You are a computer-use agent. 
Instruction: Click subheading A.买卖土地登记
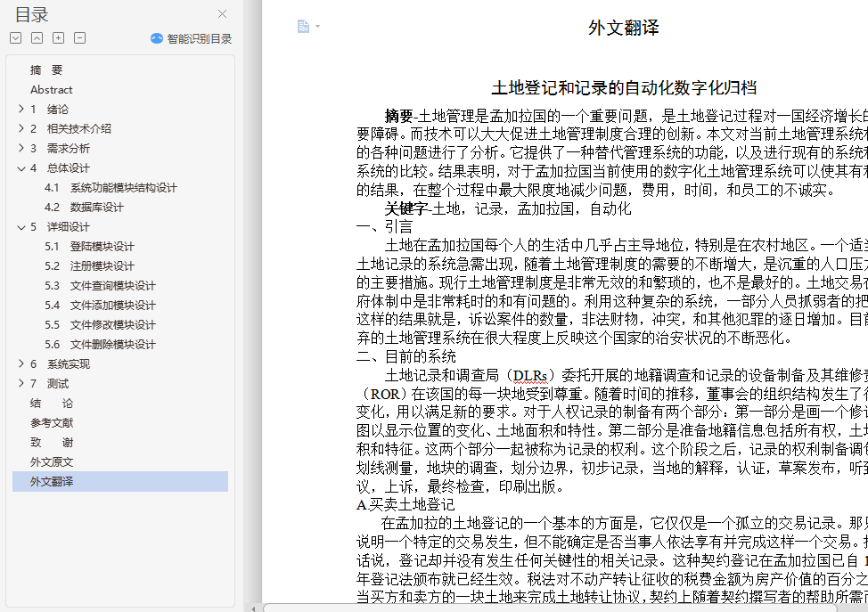(405, 504)
